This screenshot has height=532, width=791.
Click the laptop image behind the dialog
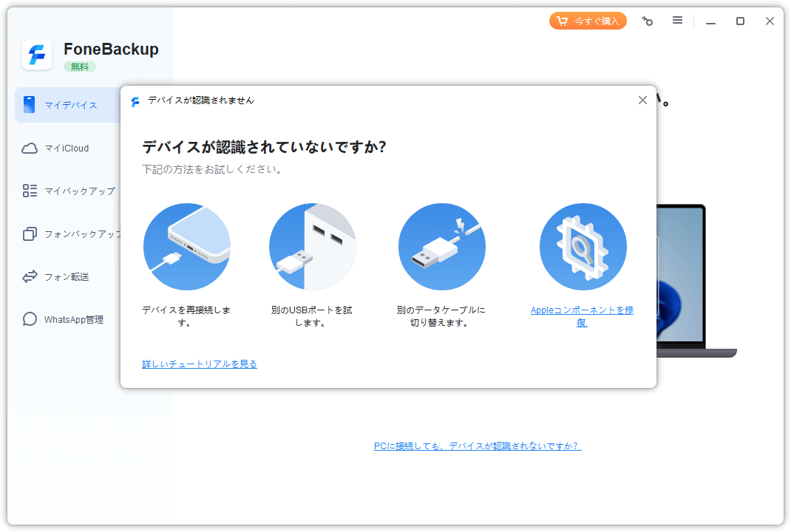696,281
